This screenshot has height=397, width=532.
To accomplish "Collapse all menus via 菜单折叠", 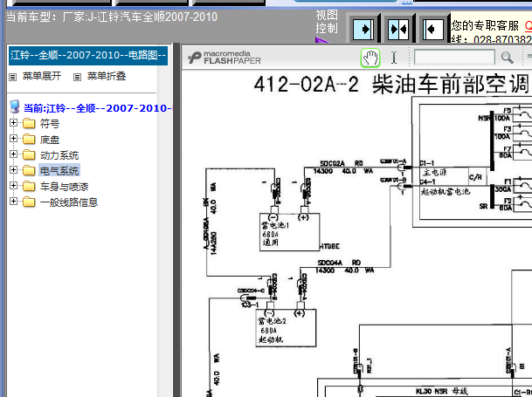I will point(107,76).
